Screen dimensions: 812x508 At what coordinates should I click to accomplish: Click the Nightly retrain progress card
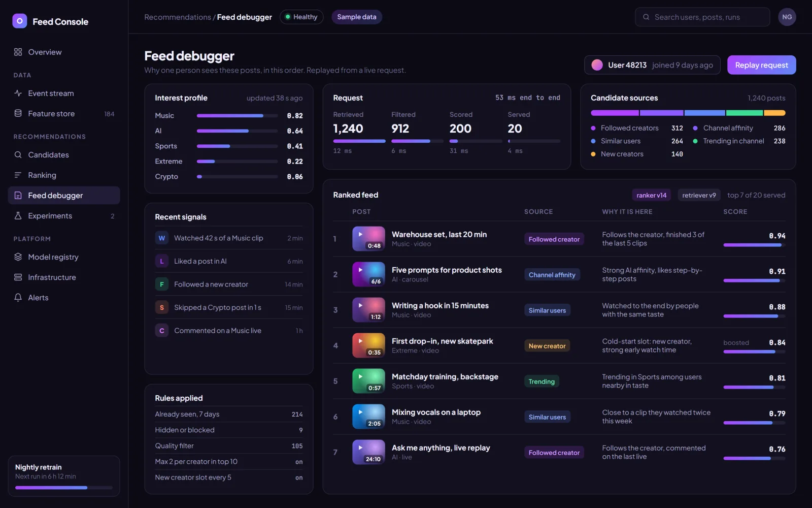click(64, 476)
